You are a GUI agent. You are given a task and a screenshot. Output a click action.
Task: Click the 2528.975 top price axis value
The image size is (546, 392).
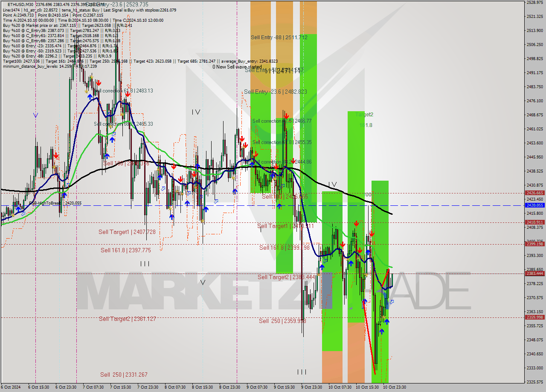[x=535, y=3]
